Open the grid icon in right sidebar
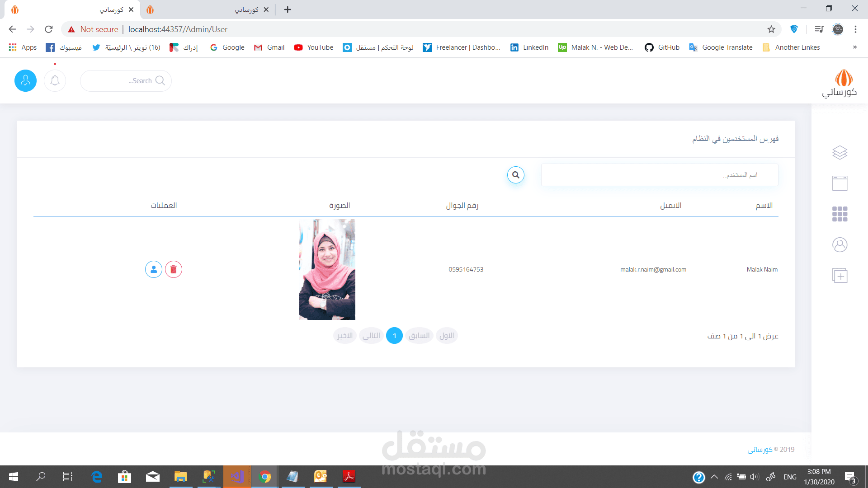868x488 pixels. pyautogui.click(x=840, y=214)
